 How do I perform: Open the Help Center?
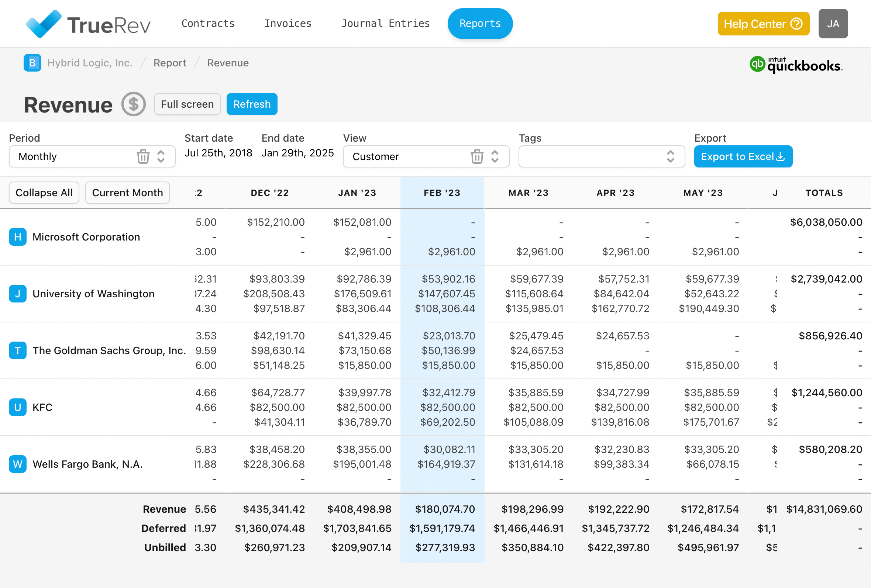pyautogui.click(x=763, y=24)
